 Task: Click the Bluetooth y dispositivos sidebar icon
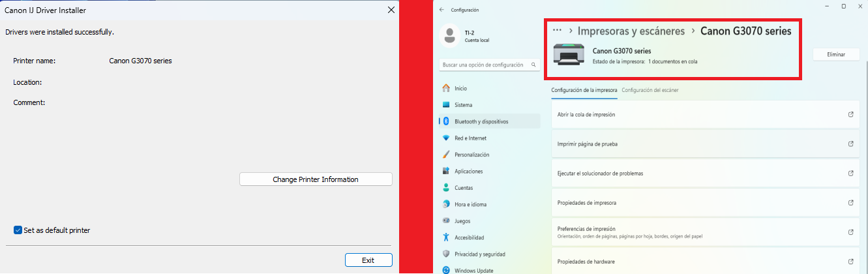pyautogui.click(x=446, y=121)
